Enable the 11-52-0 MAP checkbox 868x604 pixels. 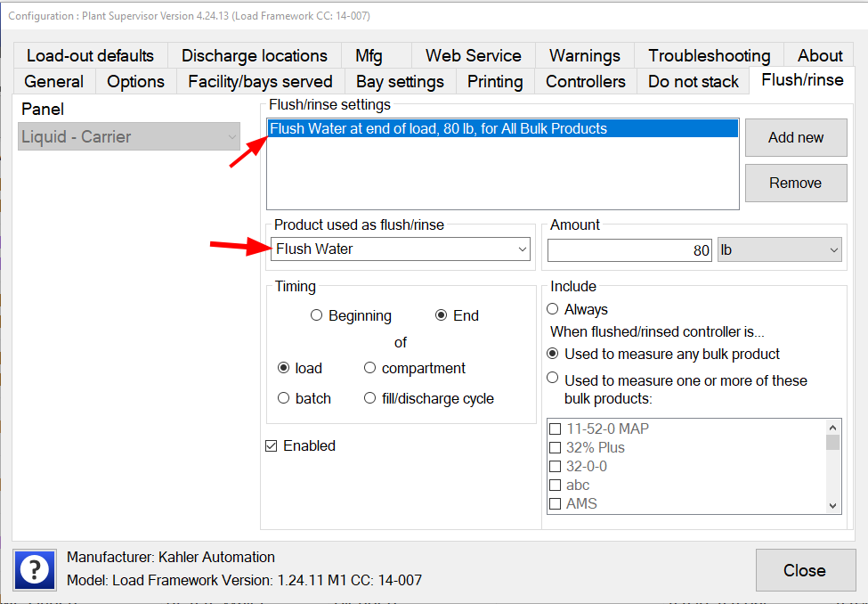coord(556,429)
